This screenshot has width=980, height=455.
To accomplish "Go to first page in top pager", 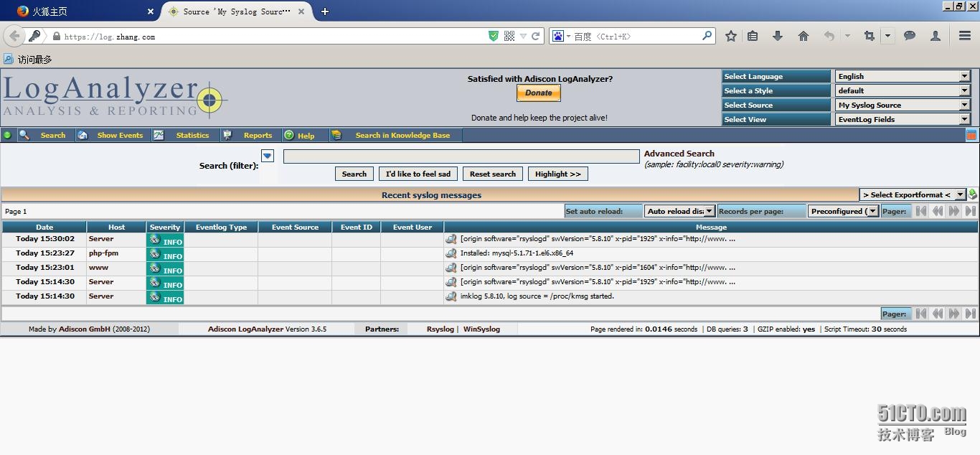I will click(921, 211).
